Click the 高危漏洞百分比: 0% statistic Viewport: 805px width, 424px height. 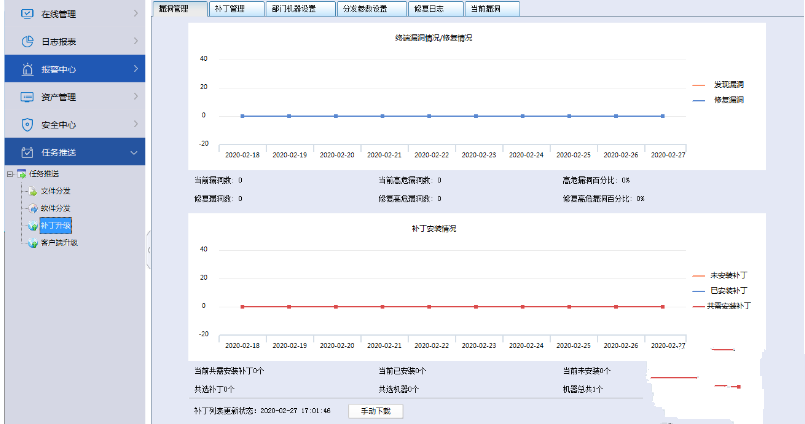[596, 181]
